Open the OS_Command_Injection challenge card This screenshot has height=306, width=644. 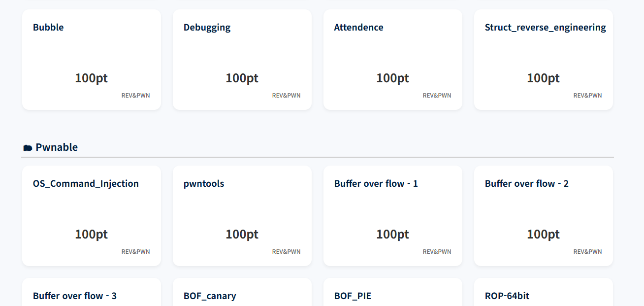(x=91, y=215)
